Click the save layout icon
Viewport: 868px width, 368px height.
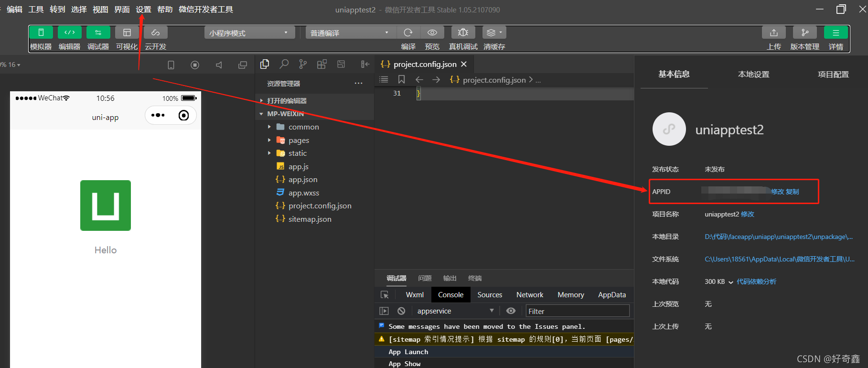(341, 64)
